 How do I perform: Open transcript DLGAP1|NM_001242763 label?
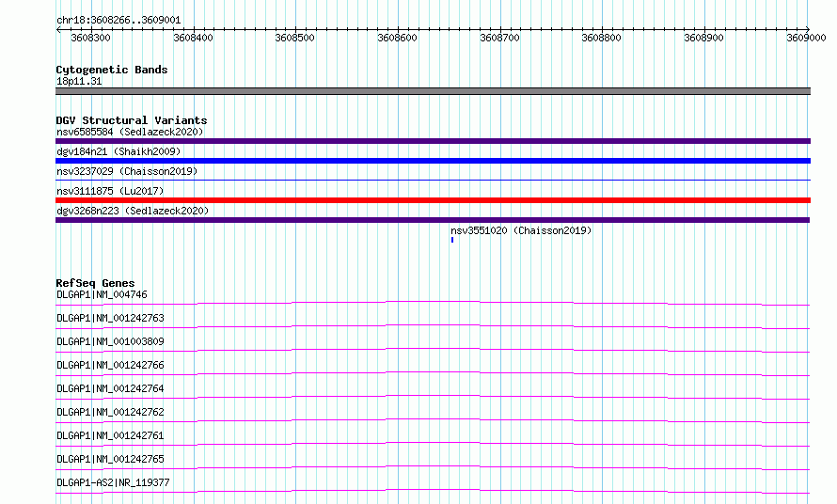pos(110,318)
